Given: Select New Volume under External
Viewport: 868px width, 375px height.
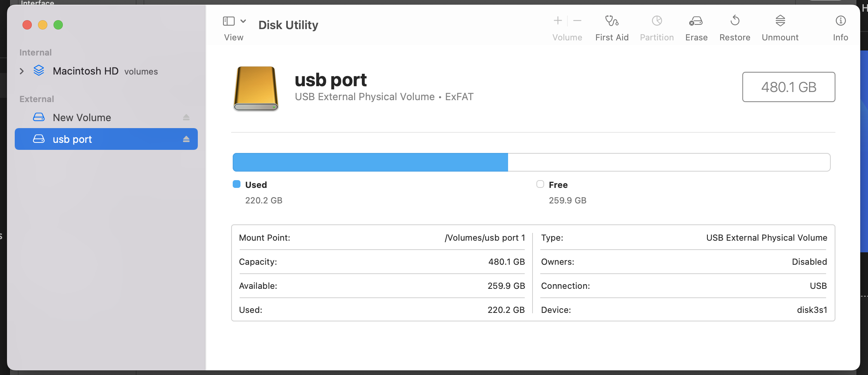Looking at the screenshot, I should point(81,117).
